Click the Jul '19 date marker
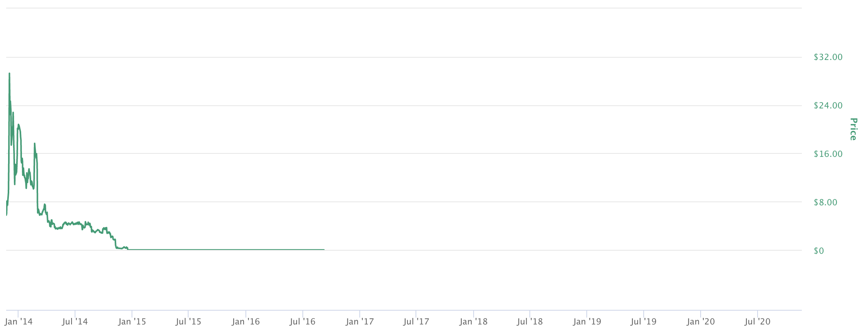This screenshot has height=336, width=868. pos(644,322)
